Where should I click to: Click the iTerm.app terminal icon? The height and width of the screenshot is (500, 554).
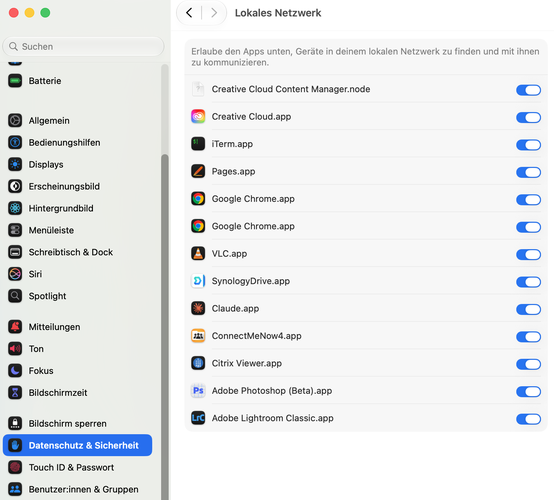(198, 144)
